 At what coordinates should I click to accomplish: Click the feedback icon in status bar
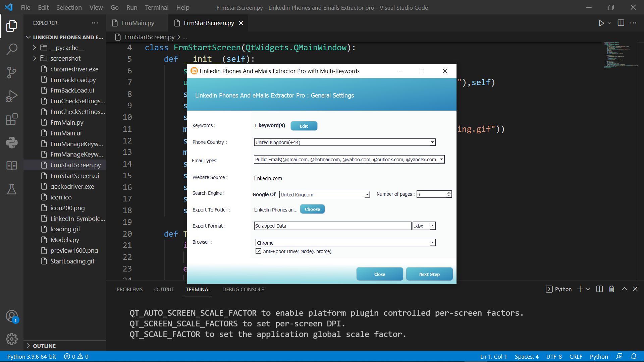619,356
